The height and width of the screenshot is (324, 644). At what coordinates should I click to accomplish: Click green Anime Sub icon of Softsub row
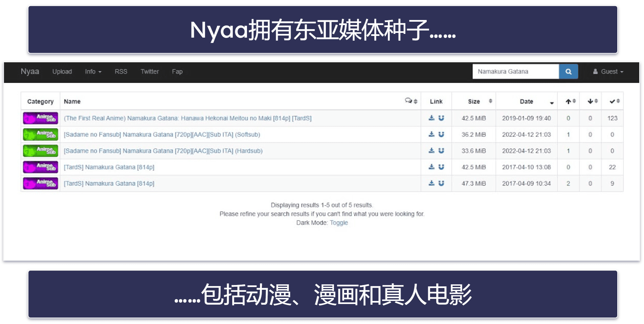tap(41, 134)
